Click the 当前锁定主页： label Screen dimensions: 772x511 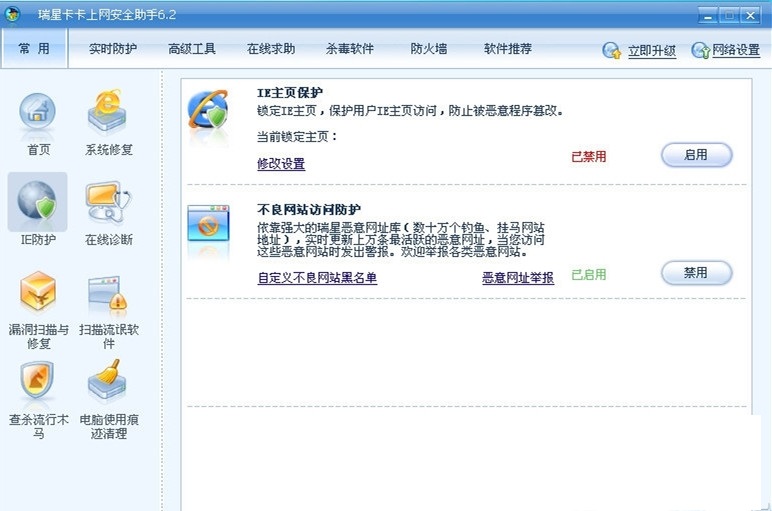(298, 136)
